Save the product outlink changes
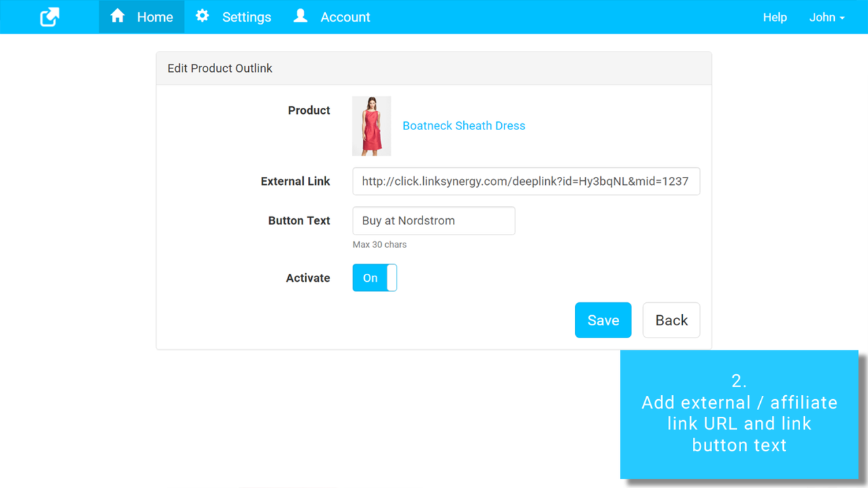The width and height of the screenshot is (868, 488). click(x=603, y=319)
